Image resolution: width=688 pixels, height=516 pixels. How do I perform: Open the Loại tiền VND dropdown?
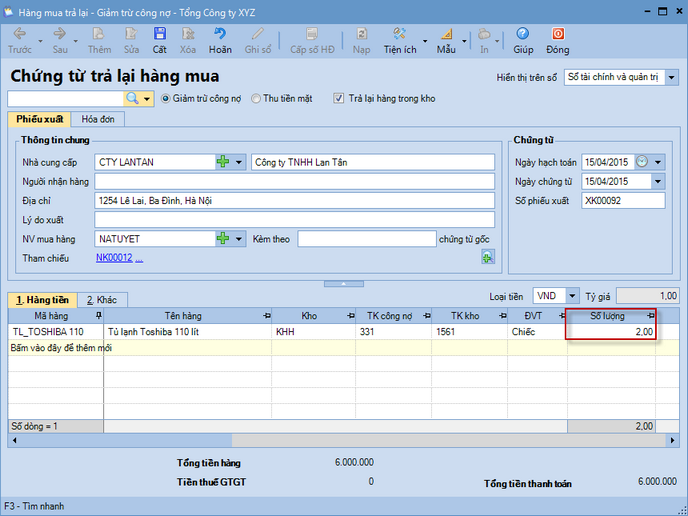pyautogui.click(x=572, y=296)
